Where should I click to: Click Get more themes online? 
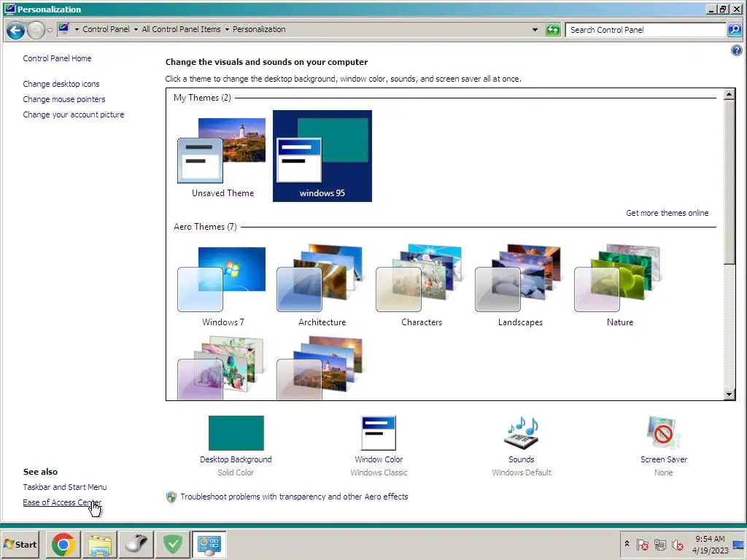667,213
